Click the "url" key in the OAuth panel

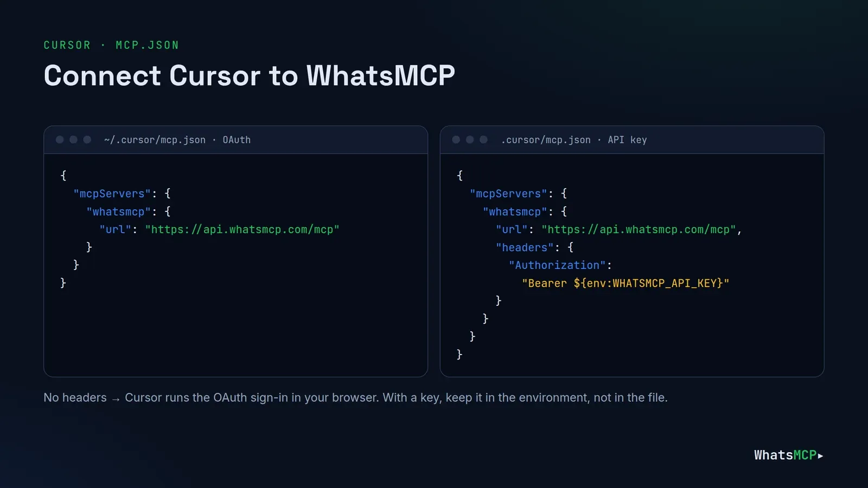tap(116, 229)
